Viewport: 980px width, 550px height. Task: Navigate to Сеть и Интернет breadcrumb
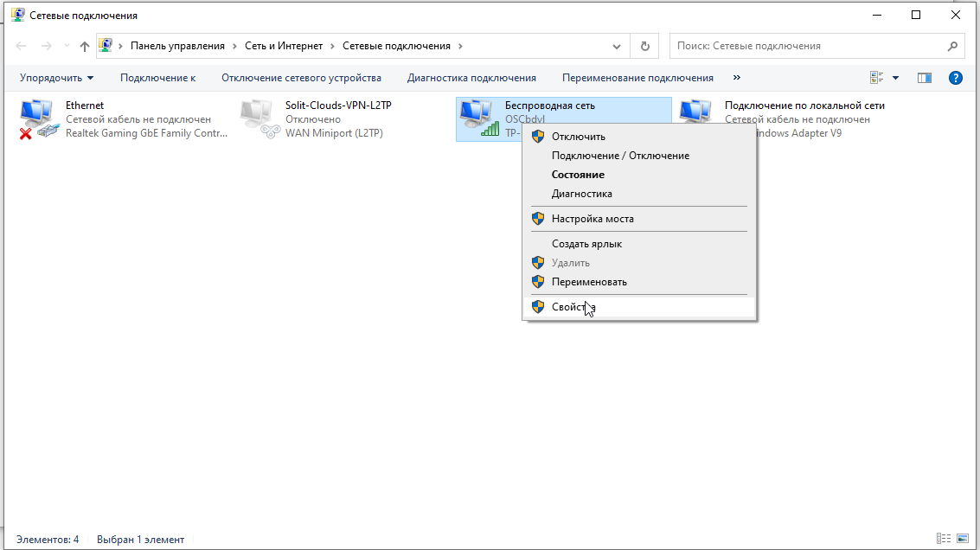point(284,46)
